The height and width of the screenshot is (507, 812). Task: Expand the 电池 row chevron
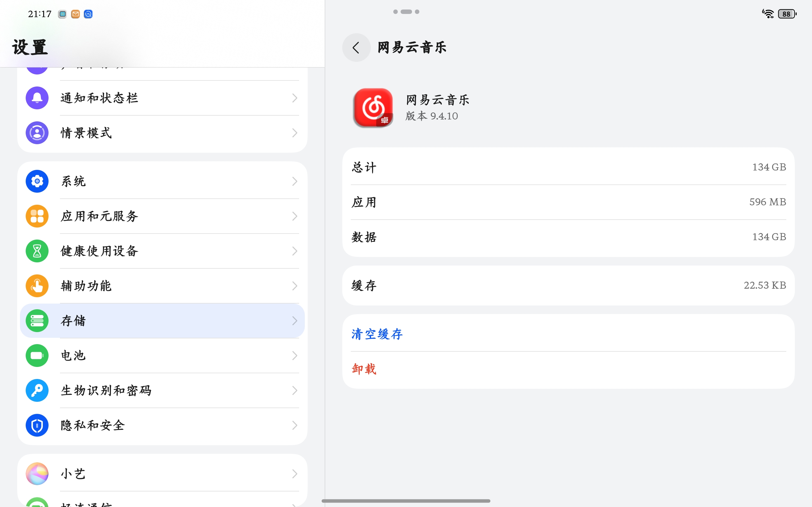(x=295, y=356)
